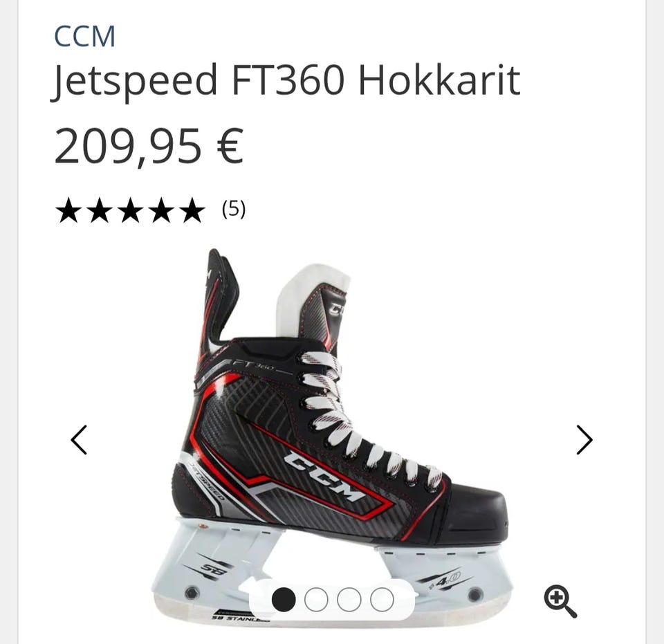Select the second carousel dot
Screen dimensions: 664x644
click(316, 600)
